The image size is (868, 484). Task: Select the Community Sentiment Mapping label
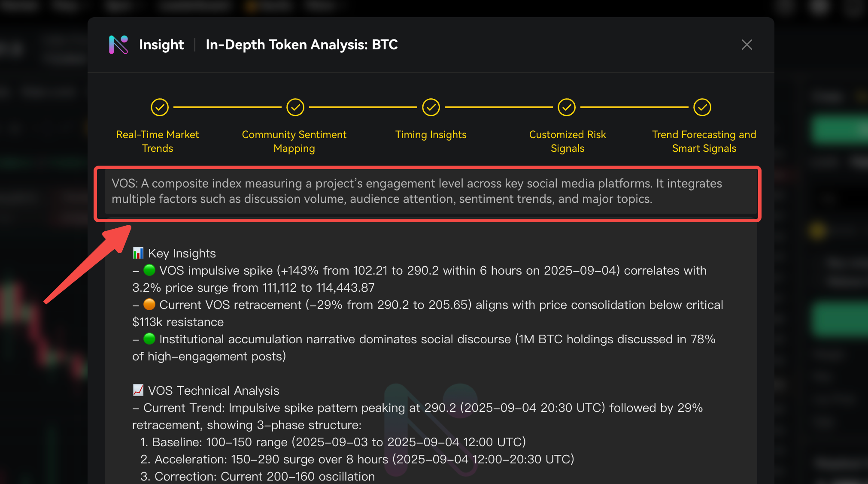294,141
